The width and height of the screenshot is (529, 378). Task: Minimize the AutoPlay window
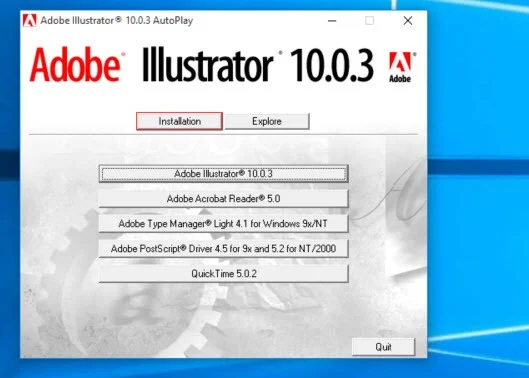[332, 21]
